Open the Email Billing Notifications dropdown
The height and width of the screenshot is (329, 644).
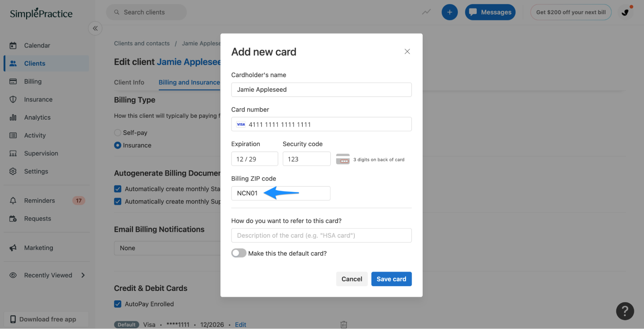click(x=168, y=248)
